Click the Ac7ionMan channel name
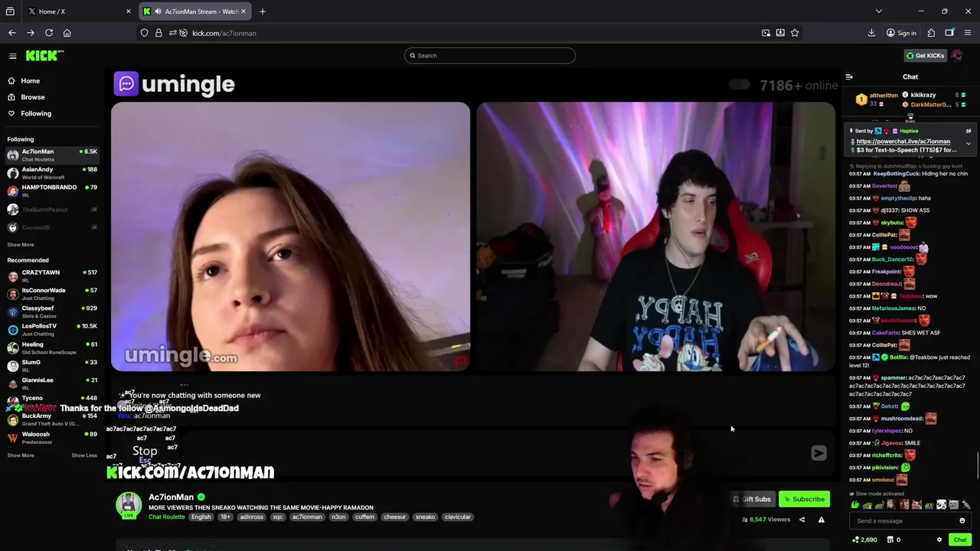The height and width of the screenshot is (551, 980). tap(171, 497)
